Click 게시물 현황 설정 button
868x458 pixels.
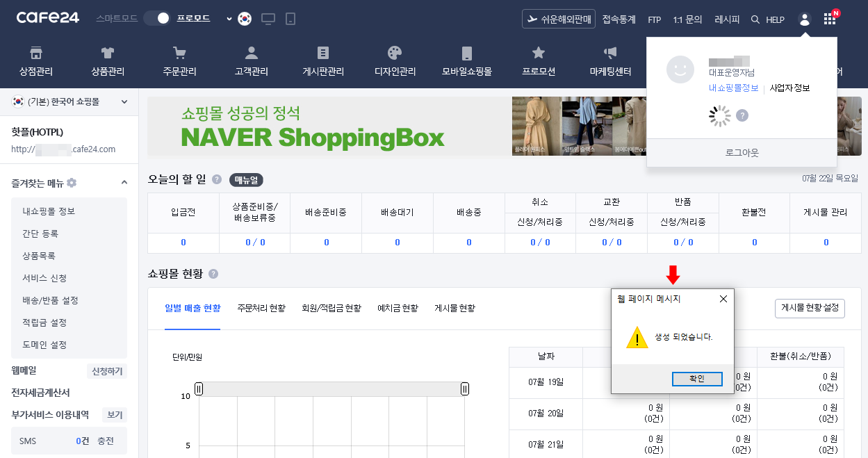pyautogui.click(x=810, y=308)
